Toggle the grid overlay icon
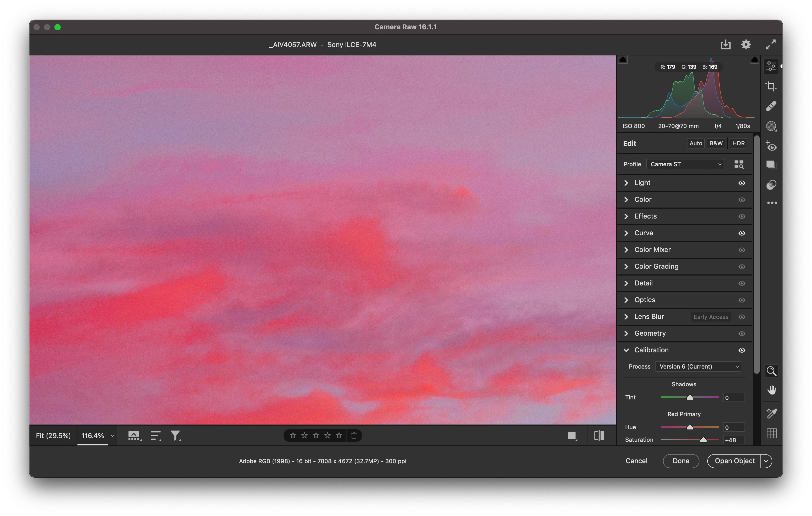The image size is (812, 516). click(771, 433)
